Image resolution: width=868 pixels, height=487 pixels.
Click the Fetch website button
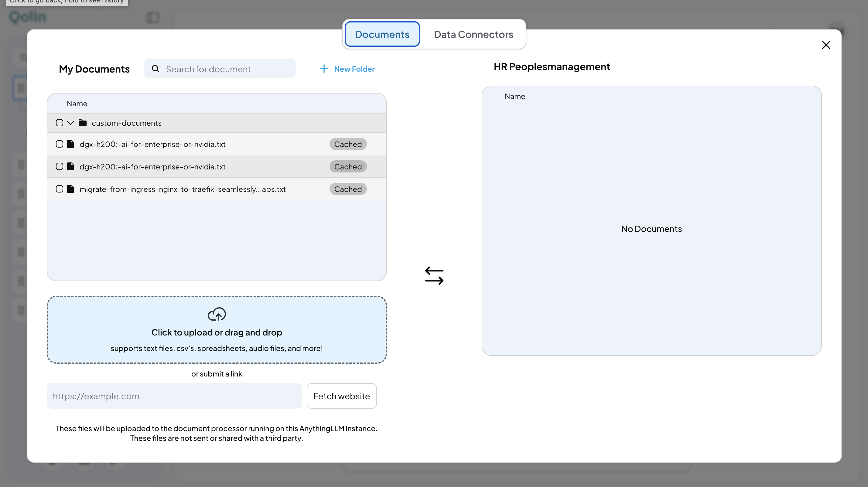click(341, 396)
